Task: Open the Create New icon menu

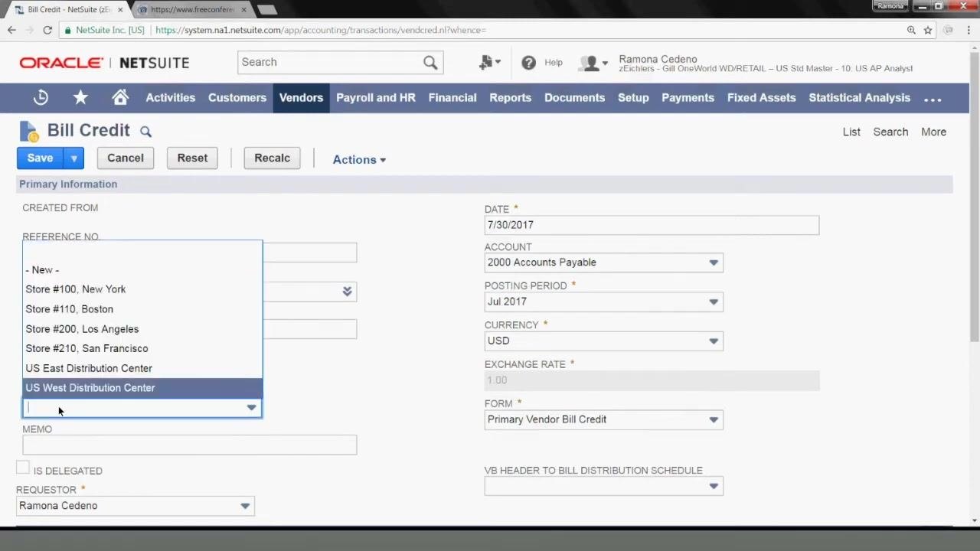Action: pyautogui.click(x=489, y=63)
